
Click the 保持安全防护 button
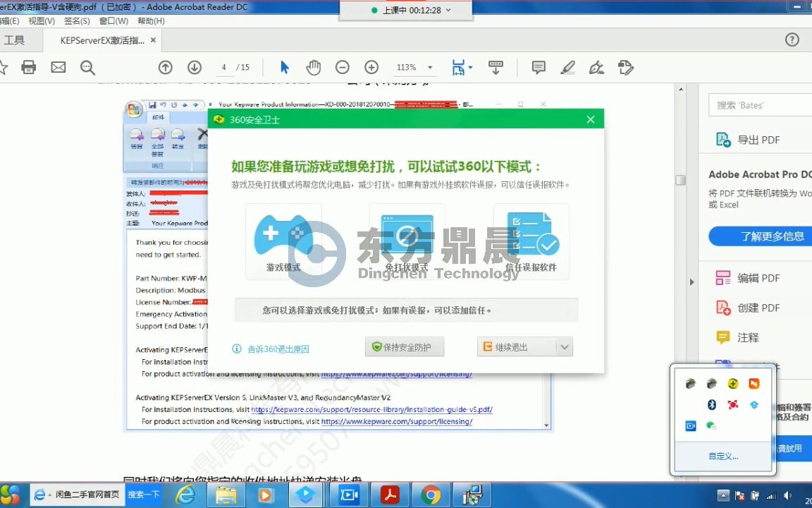(x=404, y=346)
